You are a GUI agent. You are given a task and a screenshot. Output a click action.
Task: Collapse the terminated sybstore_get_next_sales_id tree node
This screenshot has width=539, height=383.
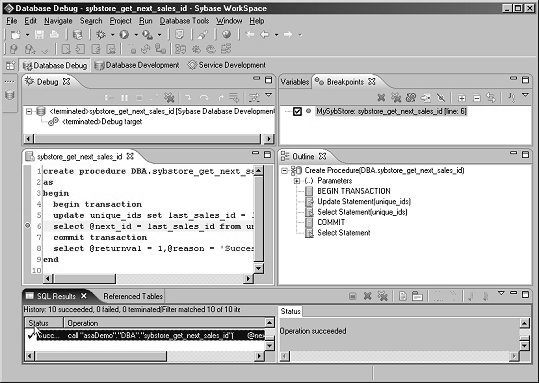29,111
